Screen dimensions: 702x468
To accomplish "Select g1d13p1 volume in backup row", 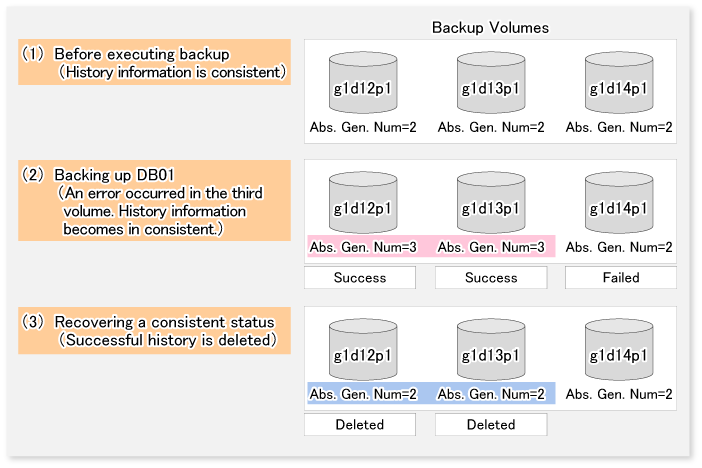I will click(491, 205).
